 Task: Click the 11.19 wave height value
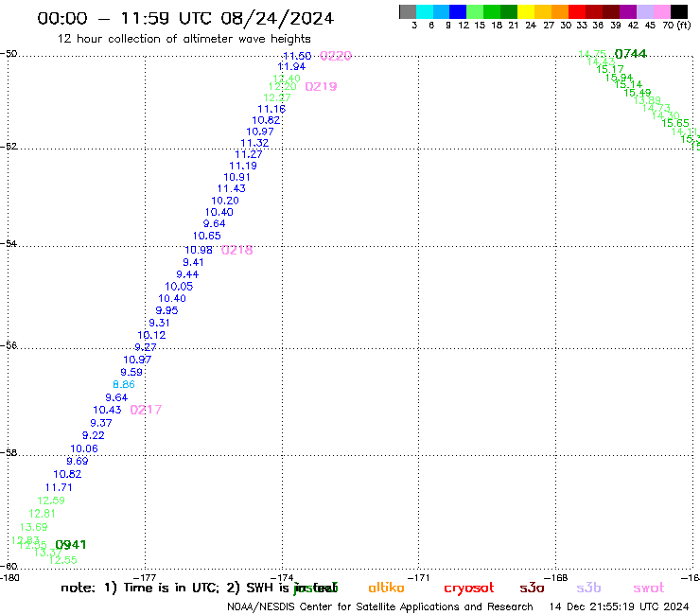(x=243, y=166)
